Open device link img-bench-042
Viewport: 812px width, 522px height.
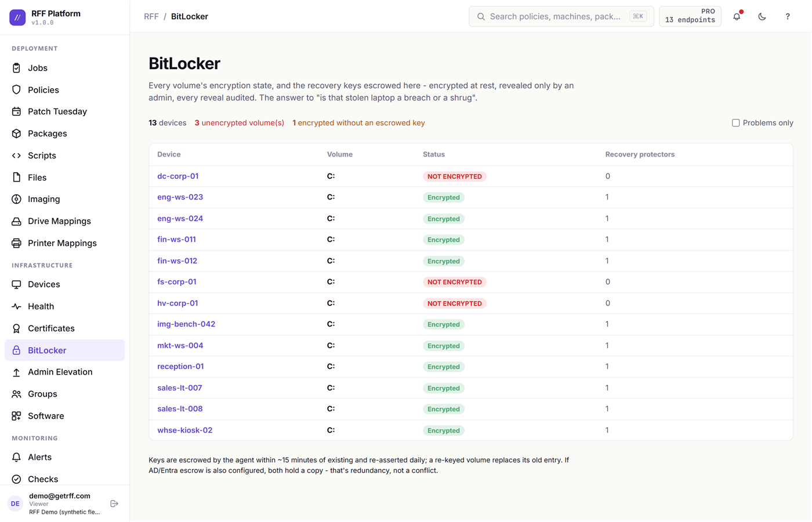[186, 324]
